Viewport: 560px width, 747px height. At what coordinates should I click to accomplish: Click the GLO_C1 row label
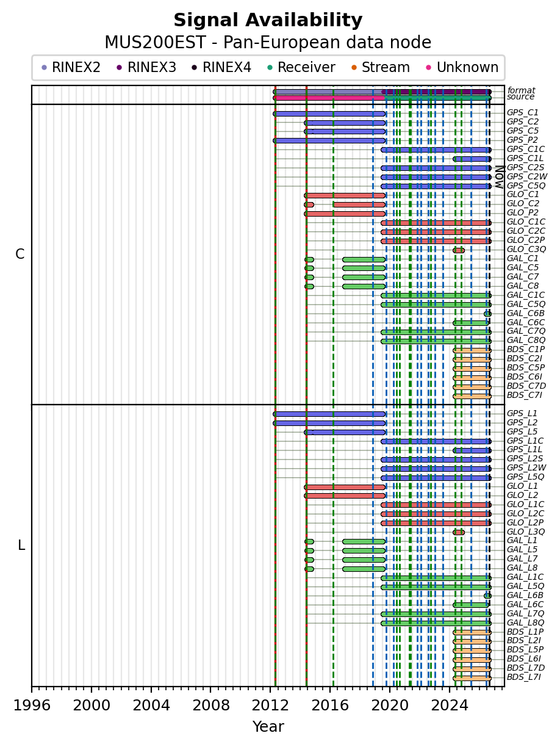point(523,195)
